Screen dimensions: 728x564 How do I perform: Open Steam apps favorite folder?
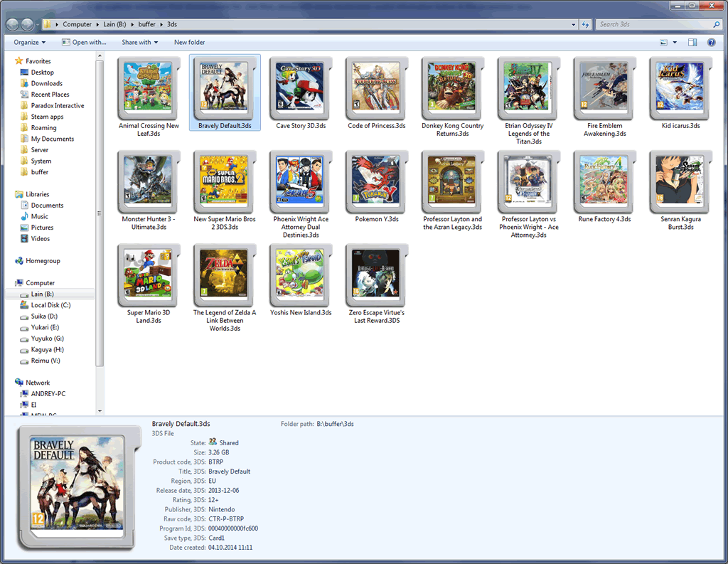[x=47, y=117]
